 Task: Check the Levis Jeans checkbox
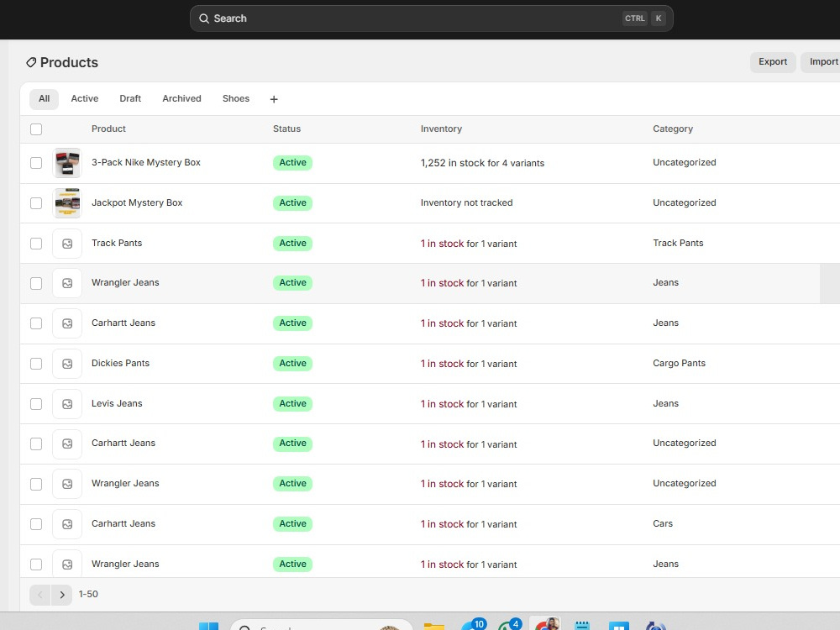tap(36, 404)
